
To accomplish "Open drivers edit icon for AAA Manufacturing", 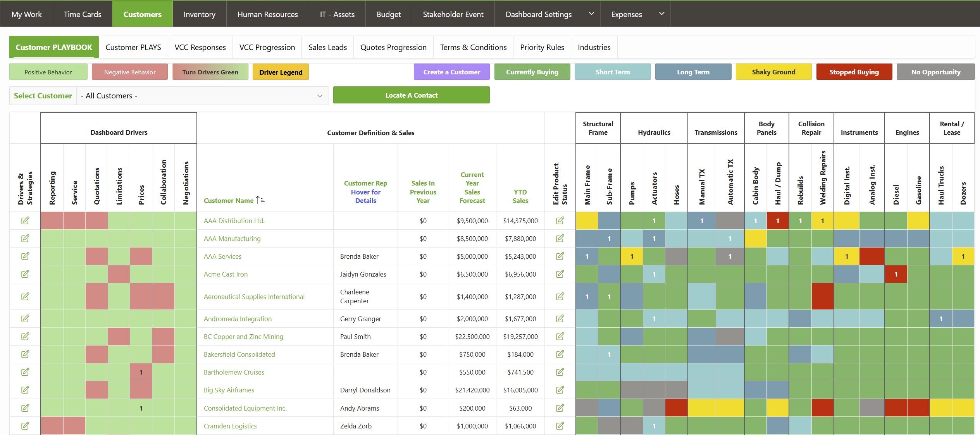I will 25,238.
